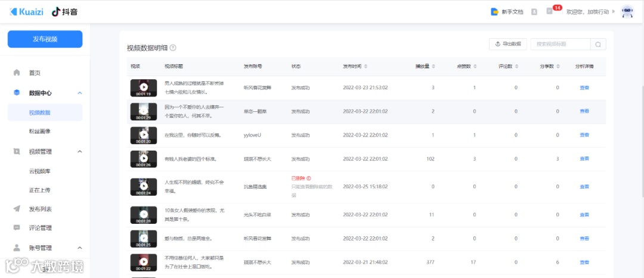Click 新手文档 link text
Image resolution: width=644 pixels, height=278 pixels.
513,12
